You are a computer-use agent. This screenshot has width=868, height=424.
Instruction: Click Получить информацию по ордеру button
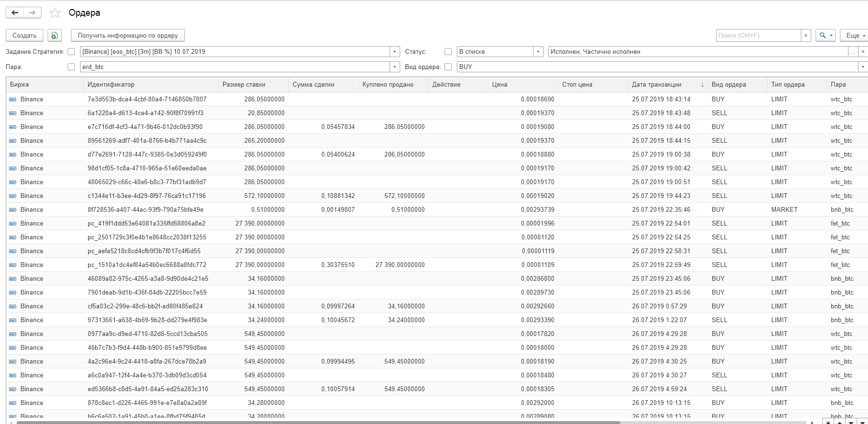pyautogui.click(x=128, y=36)
